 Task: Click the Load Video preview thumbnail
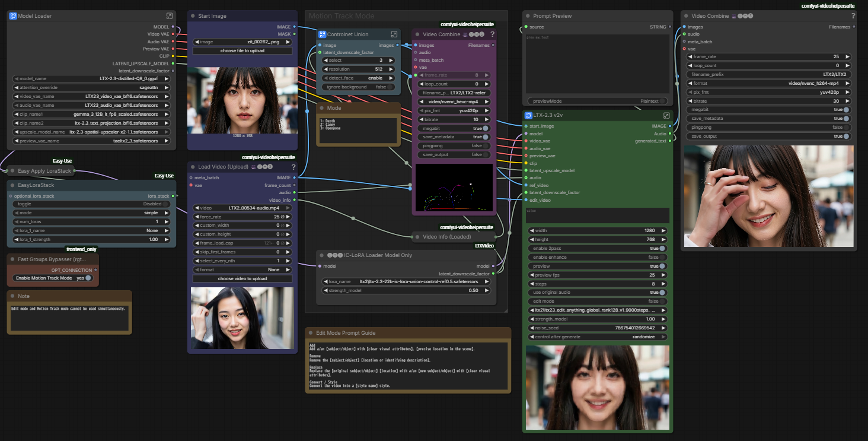242,318
